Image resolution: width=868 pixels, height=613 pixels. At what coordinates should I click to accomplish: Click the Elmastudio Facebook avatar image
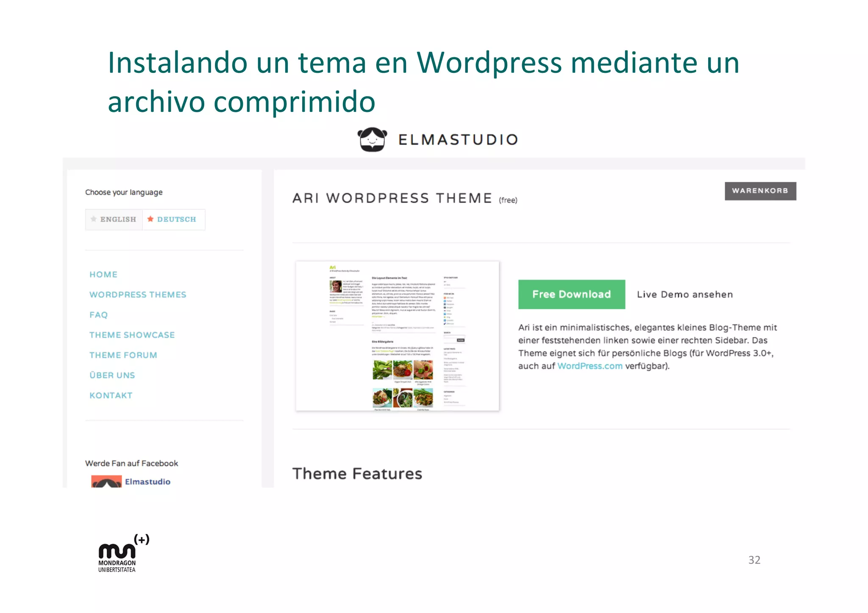click(x=106, y=482)
